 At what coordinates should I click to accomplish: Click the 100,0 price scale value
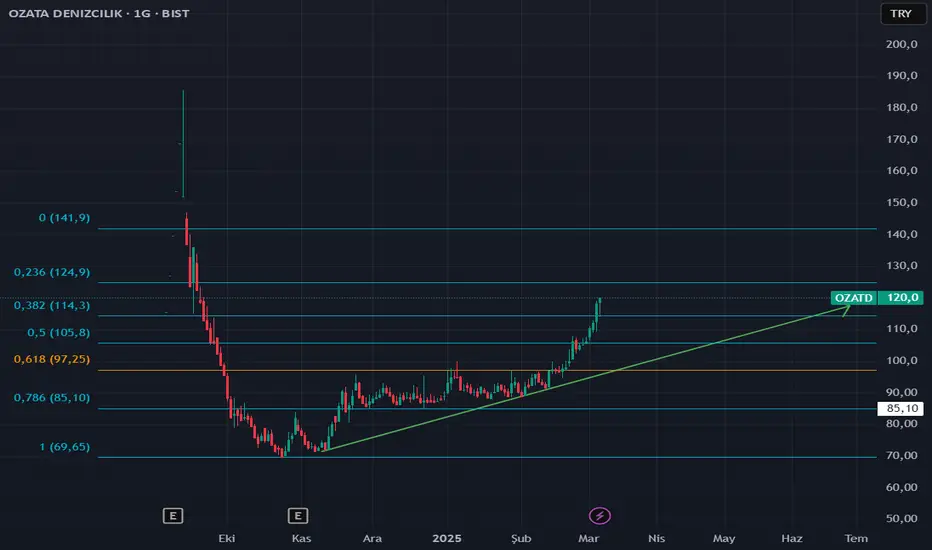pyautogui.click(x=901, y=360)
